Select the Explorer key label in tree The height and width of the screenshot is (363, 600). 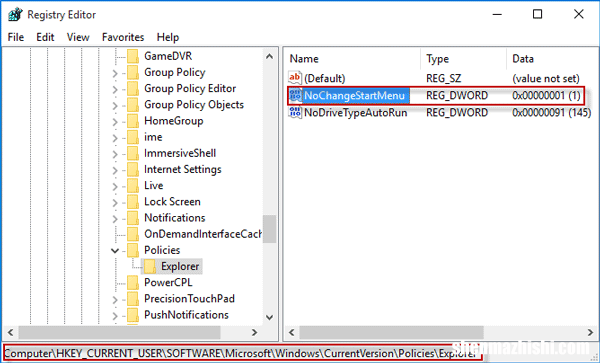[x=180, y=266]
